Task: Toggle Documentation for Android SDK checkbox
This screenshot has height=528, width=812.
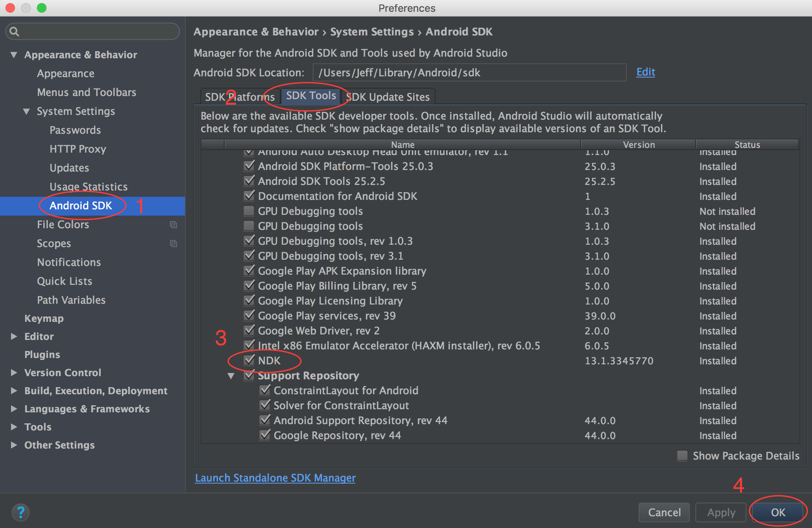Action: pyautogui.click(x=249, y=196)
